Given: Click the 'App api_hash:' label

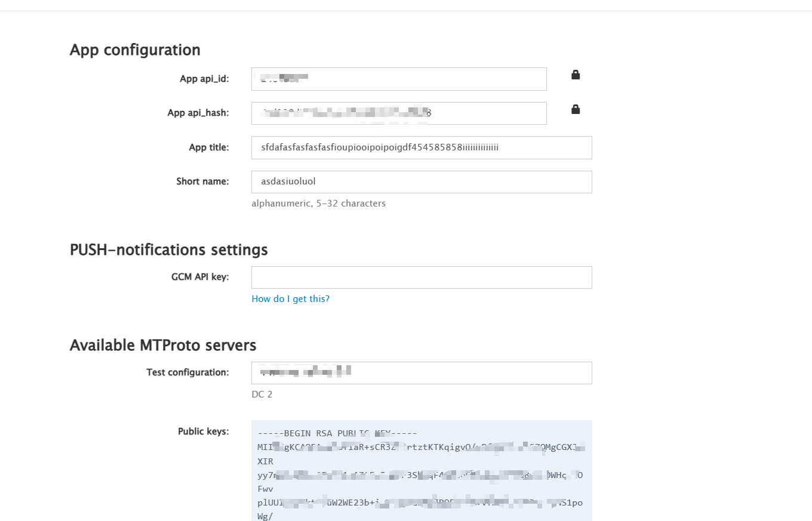Looking at the screenshot, I should tap(198, 113).
